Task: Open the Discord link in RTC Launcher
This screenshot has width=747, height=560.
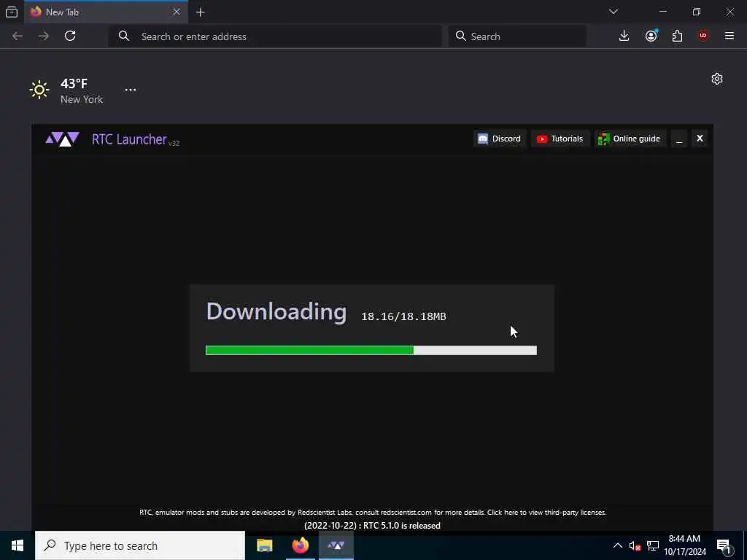Action: point(499,139)
